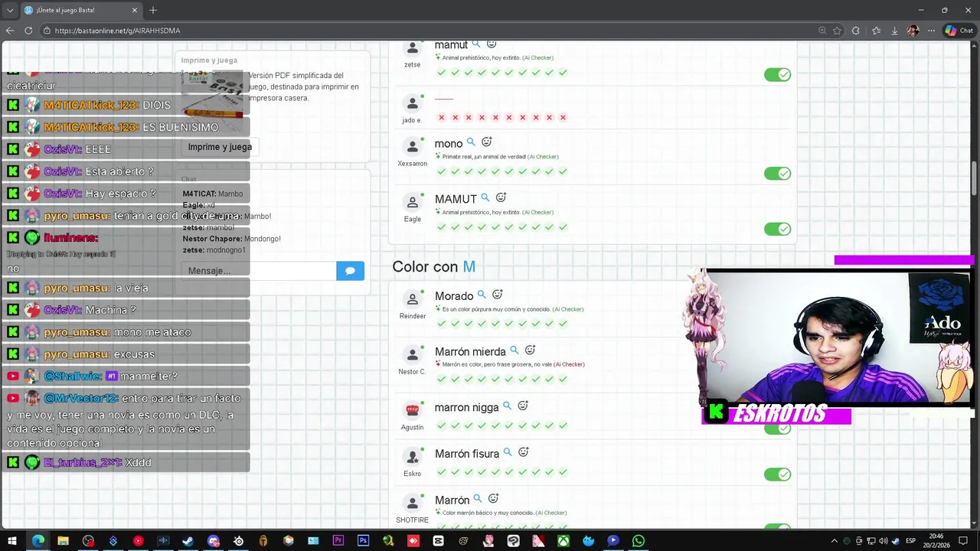Open Edge settings and more menu
The width and height of the screenshot is (980, 551).
[x=931, y=31]
